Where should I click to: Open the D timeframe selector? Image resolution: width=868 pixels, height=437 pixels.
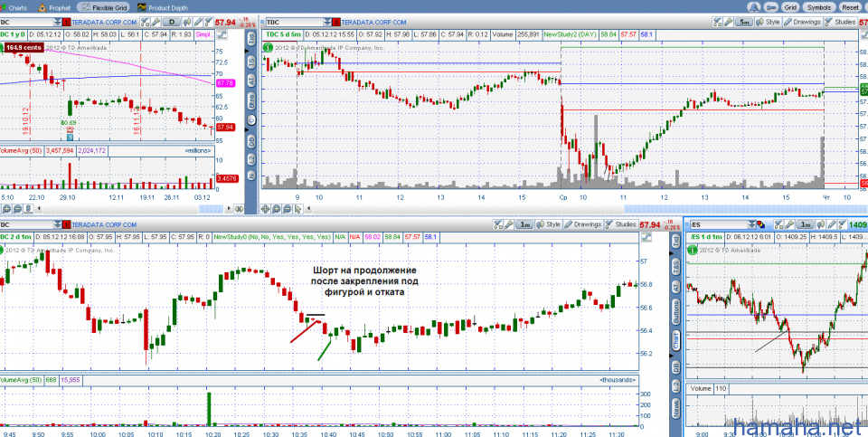coord(172,22)
